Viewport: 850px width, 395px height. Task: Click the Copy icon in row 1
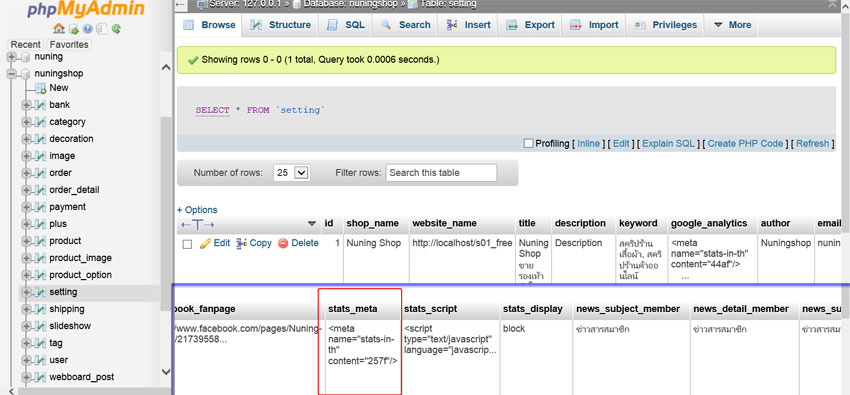click(241, 243)
